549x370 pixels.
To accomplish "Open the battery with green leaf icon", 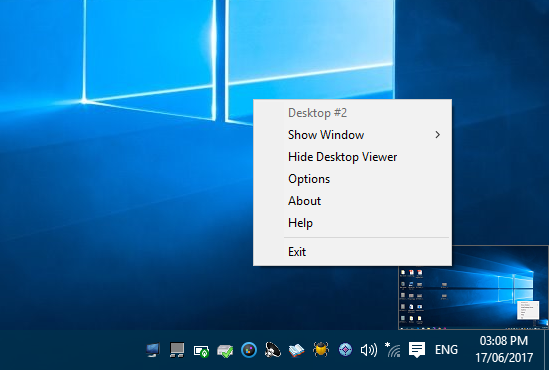I will pos(201,351).
